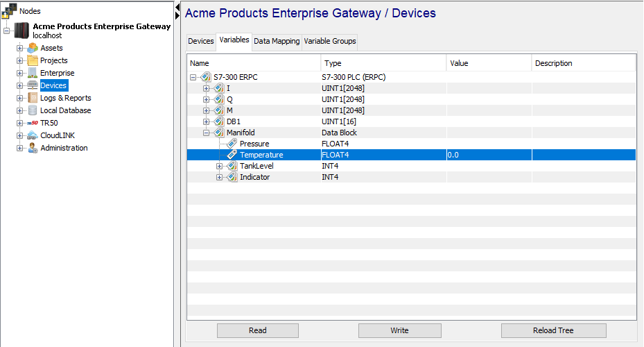Select the Temperature value cell 0.0
The height and width of the screenshot is (347, 644).
[x=489, y=155]
